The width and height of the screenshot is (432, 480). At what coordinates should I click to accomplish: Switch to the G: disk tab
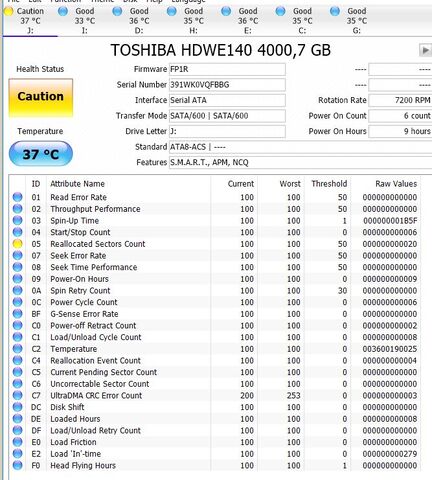point(356,21)
